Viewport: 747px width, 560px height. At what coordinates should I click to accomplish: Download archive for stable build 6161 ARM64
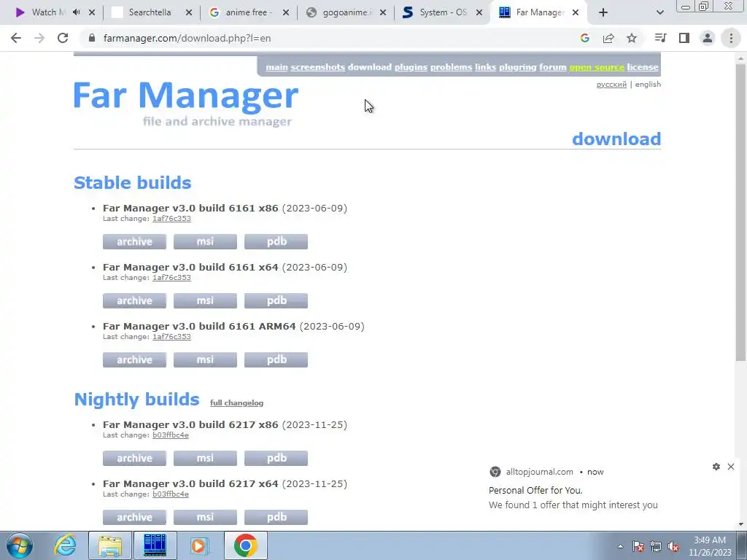tap(134, 359)
